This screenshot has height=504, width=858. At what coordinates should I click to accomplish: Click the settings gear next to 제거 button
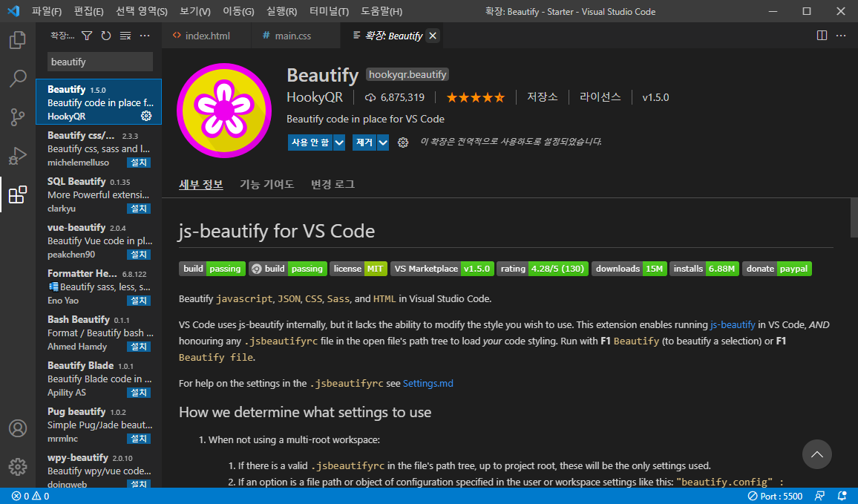[x=403, y=143]
